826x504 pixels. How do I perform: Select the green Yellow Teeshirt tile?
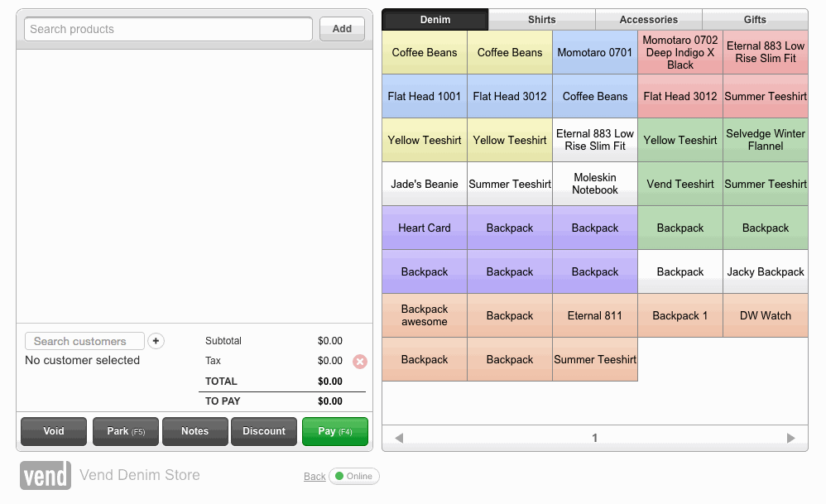click(x=680, y=140)
